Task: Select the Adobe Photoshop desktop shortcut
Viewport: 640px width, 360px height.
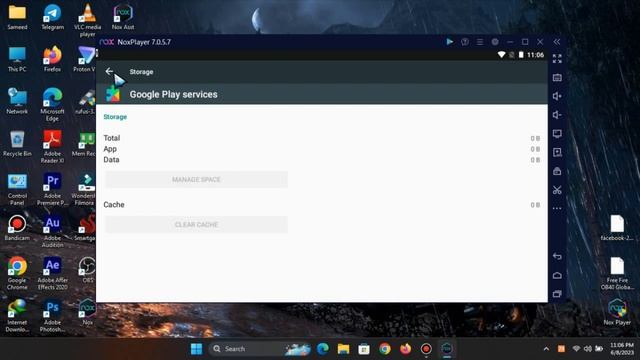Action: point(53,316)
